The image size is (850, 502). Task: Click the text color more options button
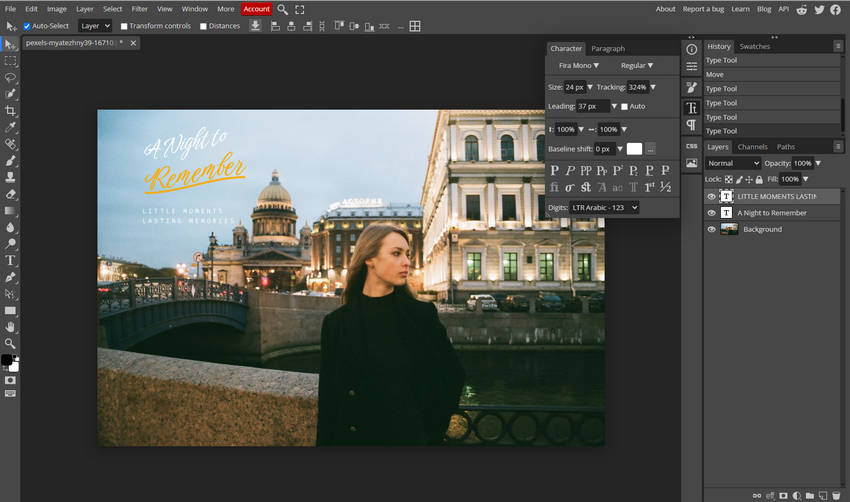[x=651, y=149]
